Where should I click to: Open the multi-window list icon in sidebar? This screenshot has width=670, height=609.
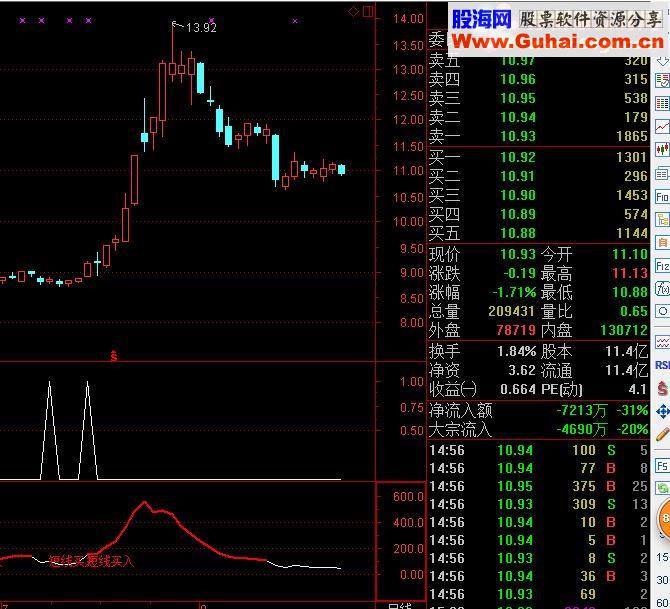663,174
